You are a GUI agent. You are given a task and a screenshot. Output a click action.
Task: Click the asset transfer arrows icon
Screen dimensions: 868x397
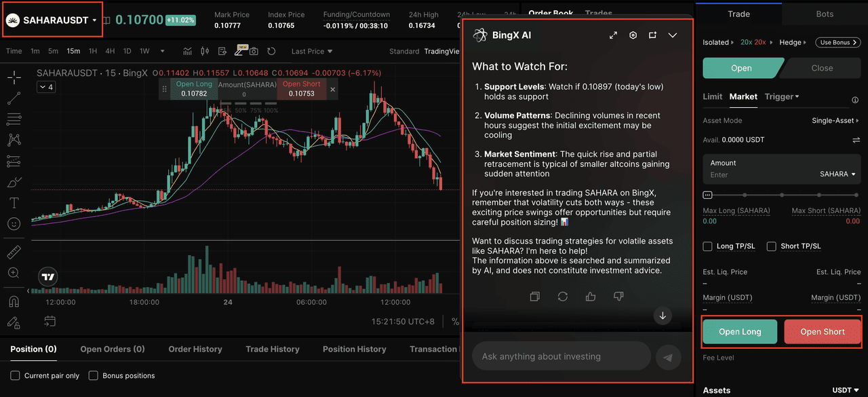(856, 140)
